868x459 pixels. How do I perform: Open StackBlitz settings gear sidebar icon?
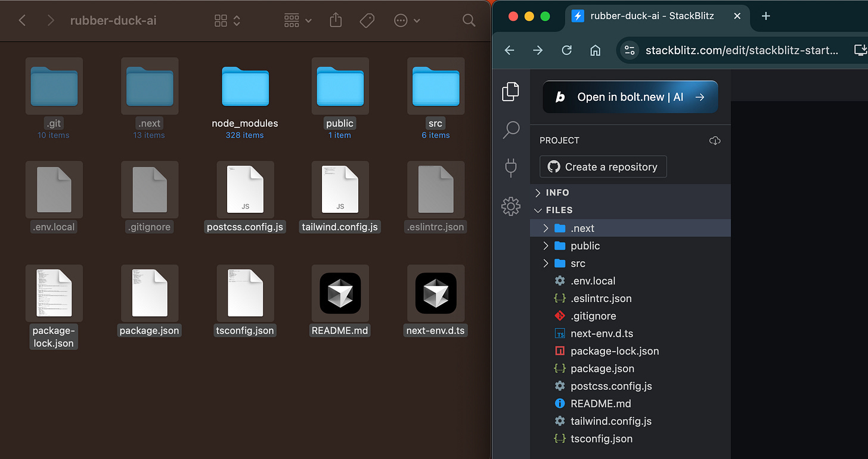click(511, 206)
